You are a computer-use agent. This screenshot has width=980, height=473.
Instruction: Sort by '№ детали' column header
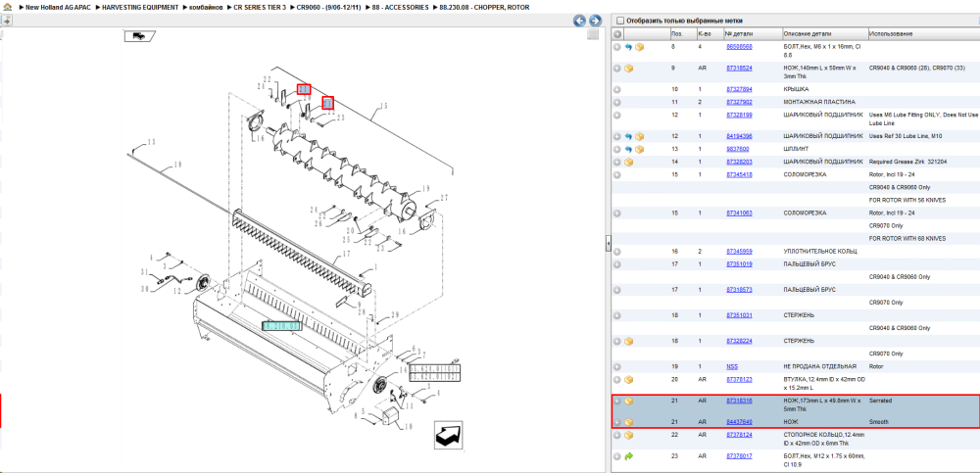point(752,33)
